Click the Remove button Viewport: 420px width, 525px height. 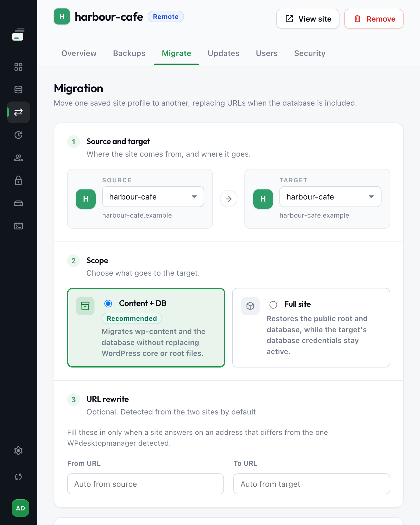click(x=374, y=19)
